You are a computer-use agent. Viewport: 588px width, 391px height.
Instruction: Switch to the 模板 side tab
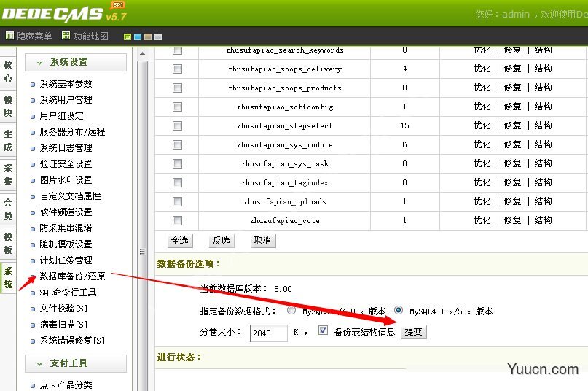[8, 244]
